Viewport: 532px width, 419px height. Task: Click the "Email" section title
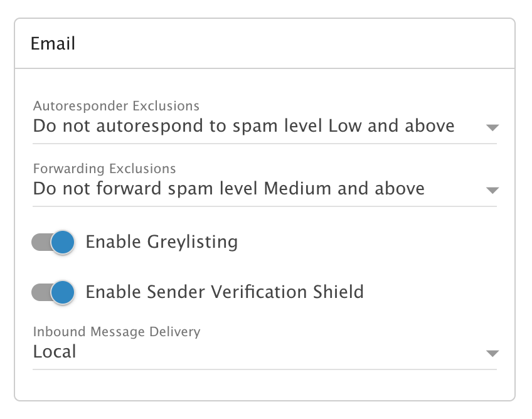pos(53,43)
